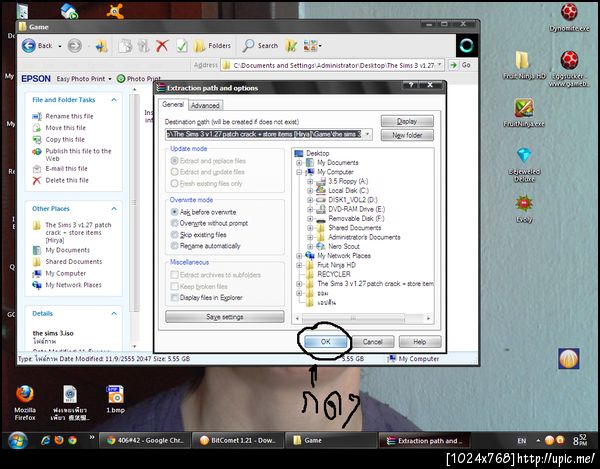Collapse the Other Places panel
This screenshot has width=600, height=469.
[114, 209]
